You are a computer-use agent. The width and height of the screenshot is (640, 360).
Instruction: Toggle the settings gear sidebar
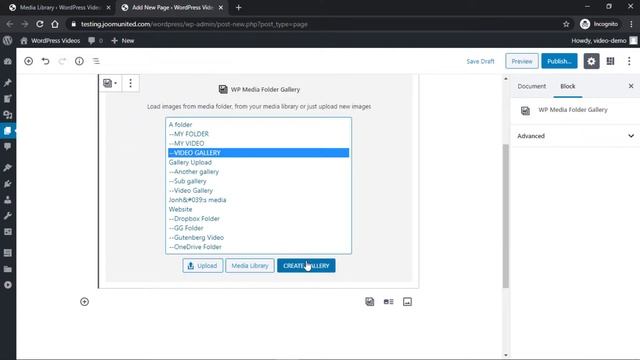click(x=591, y=61)
